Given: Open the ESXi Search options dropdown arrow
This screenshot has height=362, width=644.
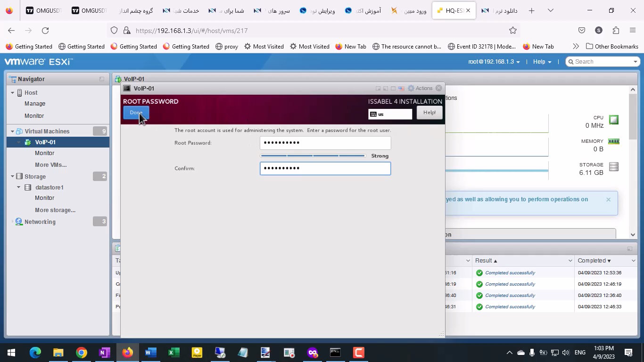Looking at the screenshot, I should tap(635, 62).
